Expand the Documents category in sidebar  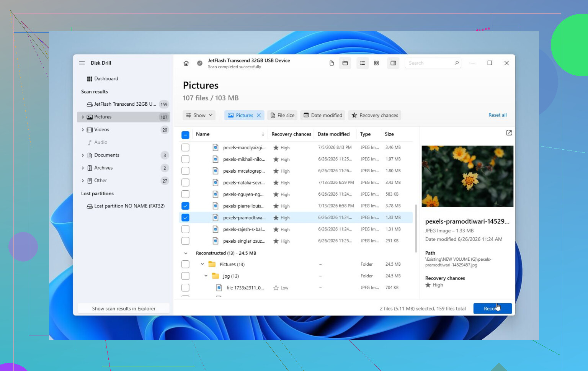click(83, 155)
